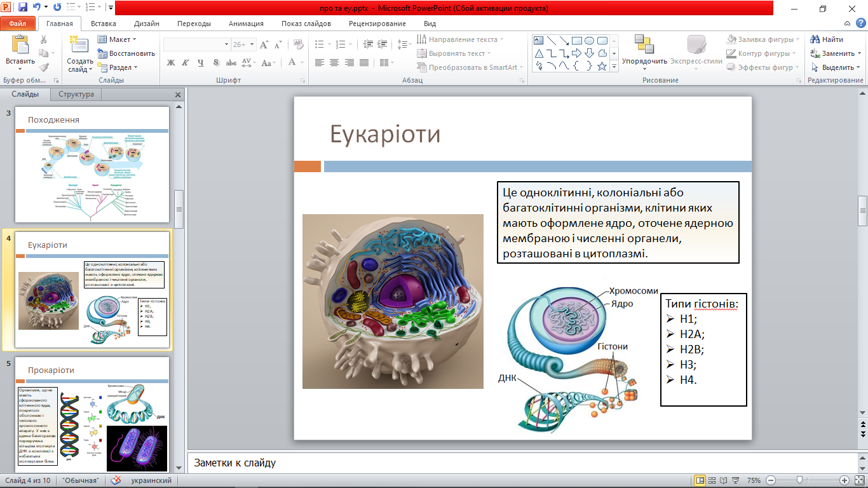The height and width of the screenshot is (488, 868).
Task: Open the font size dropdown arrow
Action: click(252, 44)
